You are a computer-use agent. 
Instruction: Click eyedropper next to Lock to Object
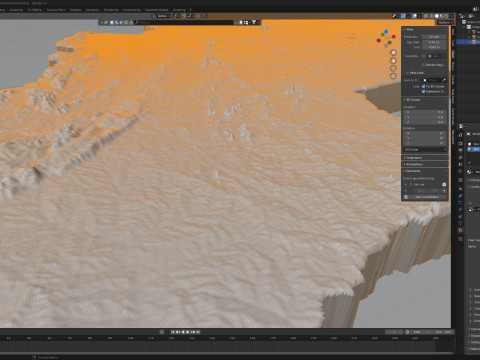pyautogui.click(x=444, y=80)
